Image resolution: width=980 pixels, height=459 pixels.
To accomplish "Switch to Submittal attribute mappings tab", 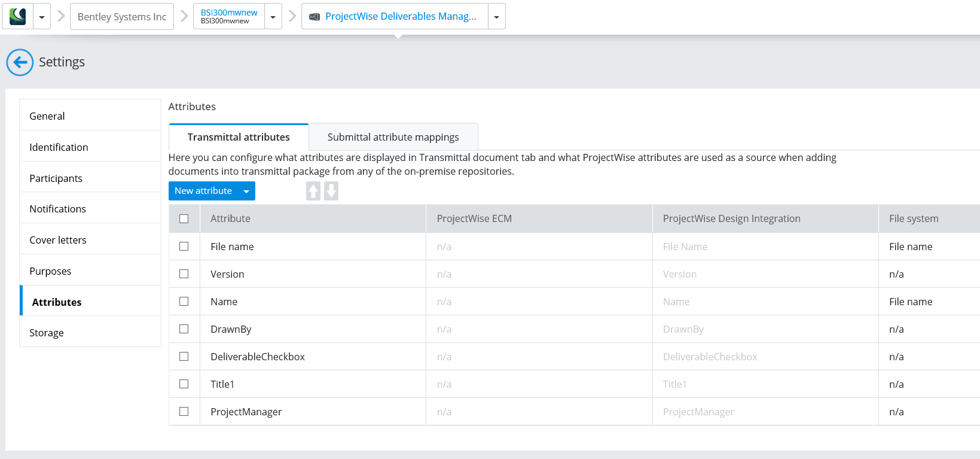I will [x=393, y=137].
